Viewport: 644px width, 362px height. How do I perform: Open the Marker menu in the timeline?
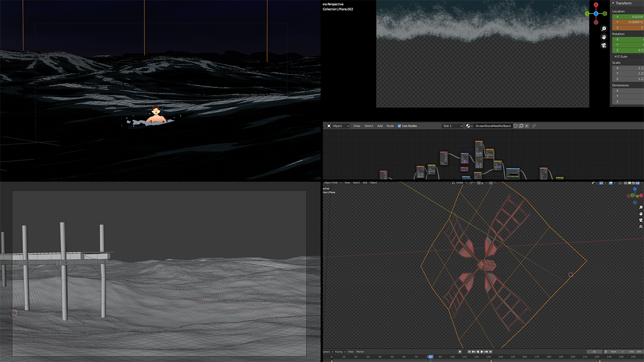[360, 351]
